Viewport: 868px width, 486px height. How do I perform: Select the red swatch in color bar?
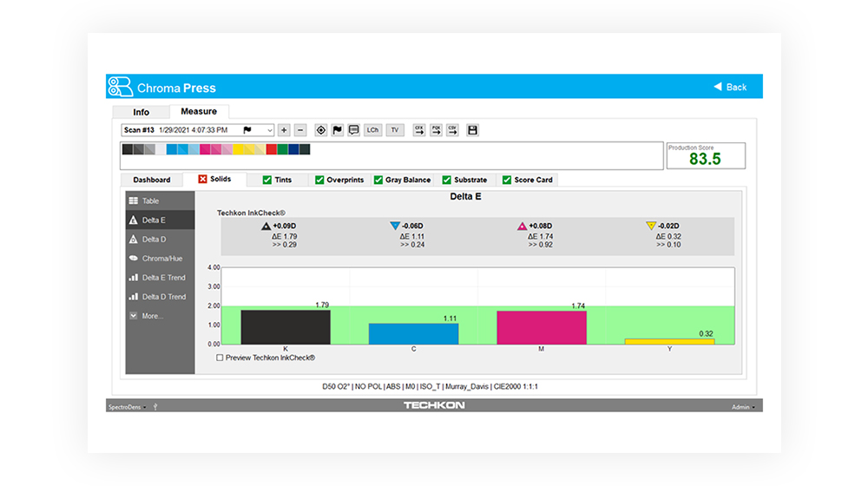[271, 149]
